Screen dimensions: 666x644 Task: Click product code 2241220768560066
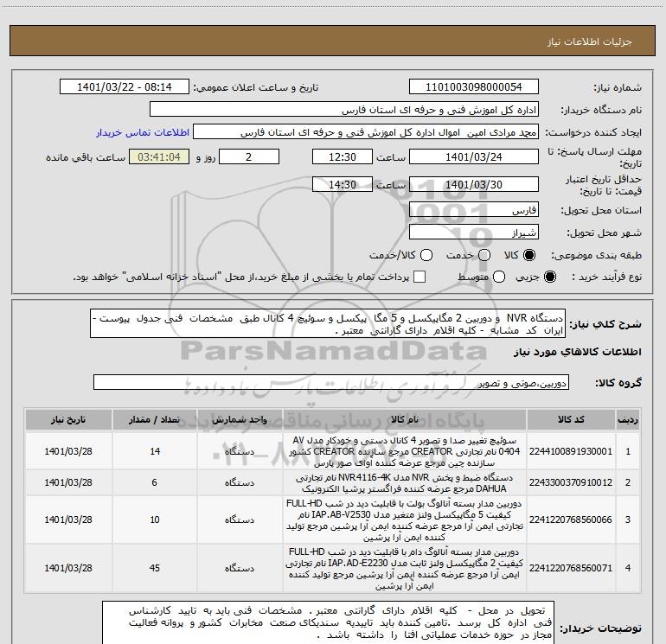[x=571, y=520]
